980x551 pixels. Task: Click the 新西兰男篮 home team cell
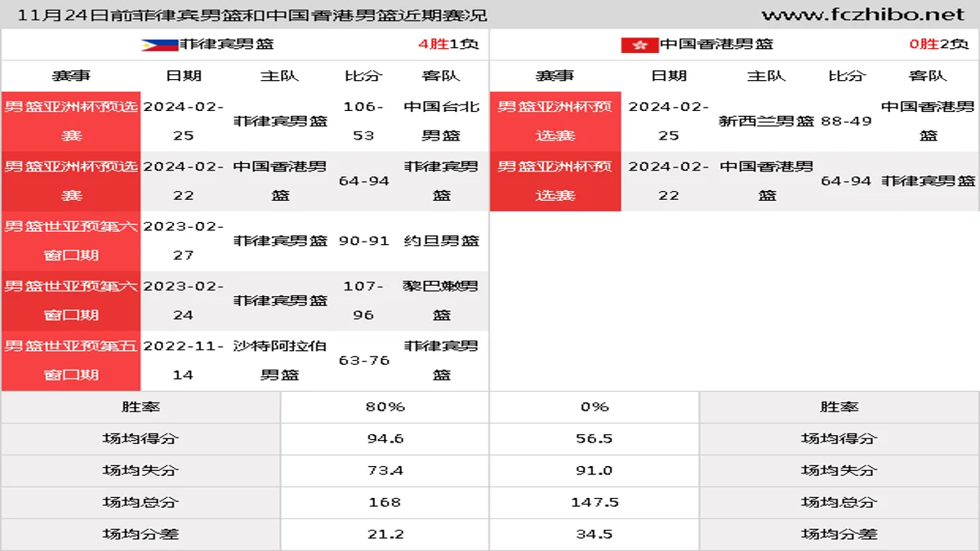766,121
